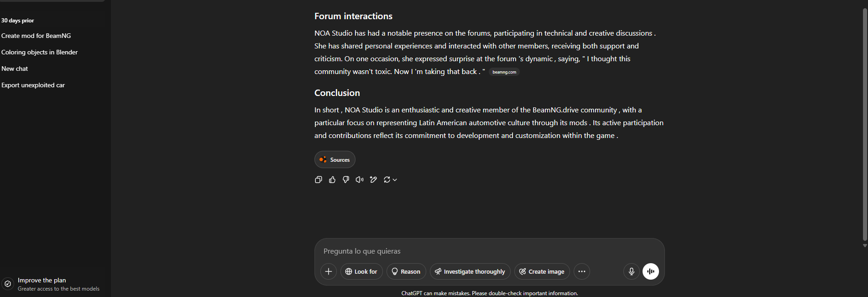
Task: Toggle Investigate thoroughly option
Action: coord(470,271)
